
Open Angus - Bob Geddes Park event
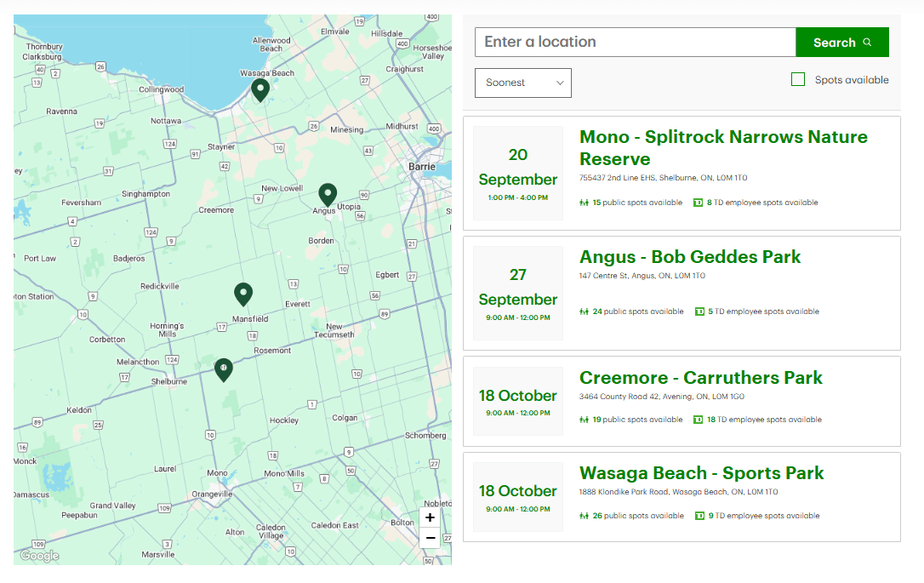pos(690,257)
